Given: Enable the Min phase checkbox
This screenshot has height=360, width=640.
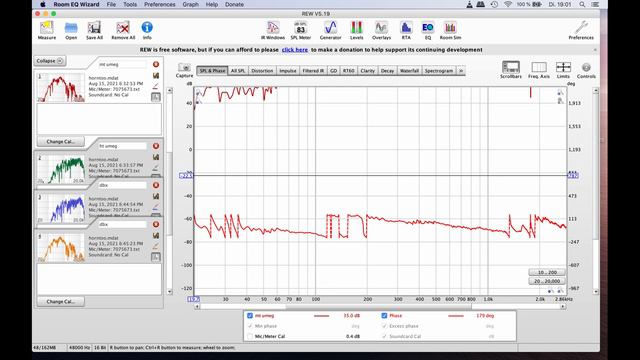Looking at the screenshot, I should pos(250,326).
